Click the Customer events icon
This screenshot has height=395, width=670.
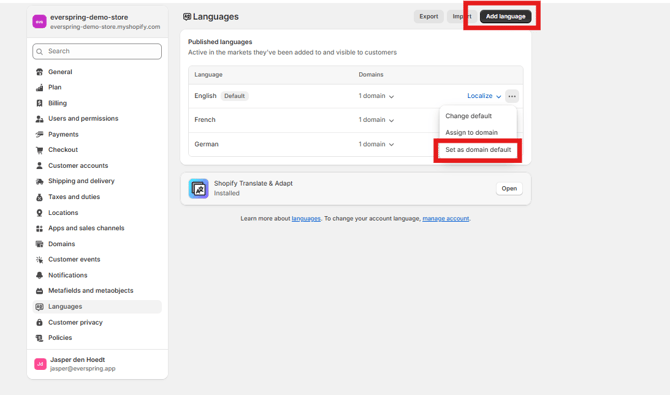pyautogui.click(x=39, y=259)
